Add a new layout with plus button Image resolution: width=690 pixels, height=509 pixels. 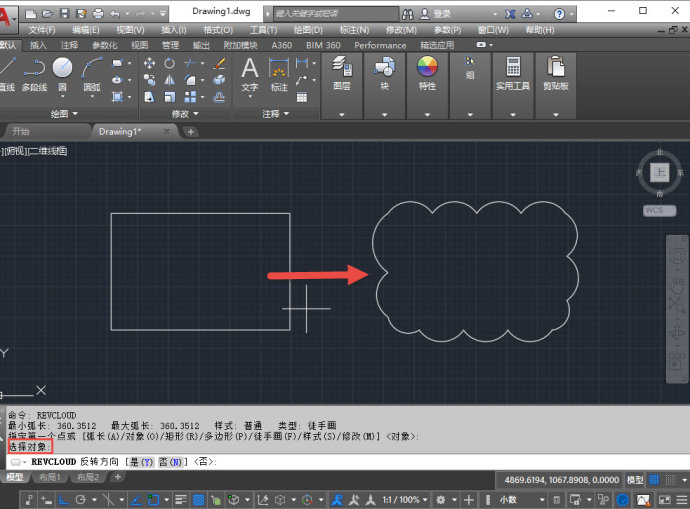(117, 476)
